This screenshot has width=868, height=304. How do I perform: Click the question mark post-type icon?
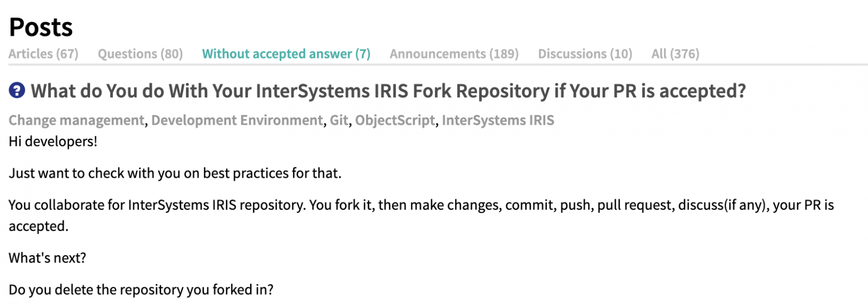17,90
